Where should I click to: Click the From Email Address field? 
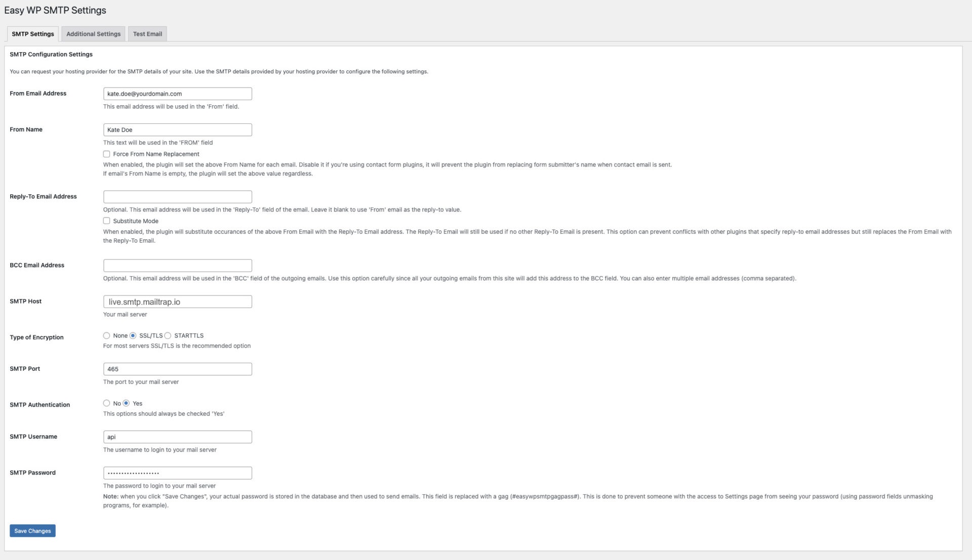click(177, 94)
